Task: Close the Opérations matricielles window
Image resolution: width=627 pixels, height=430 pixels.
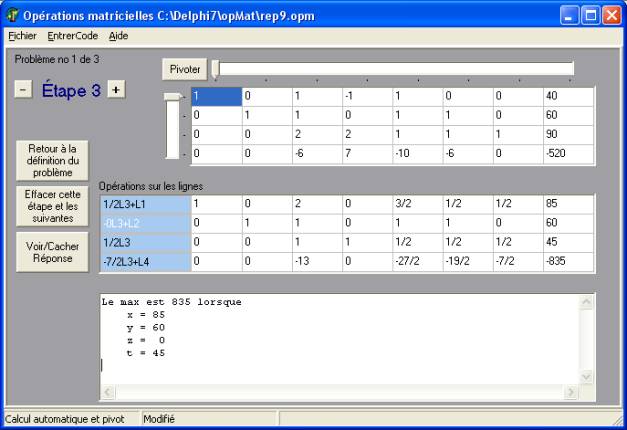Action: (612, 16)
